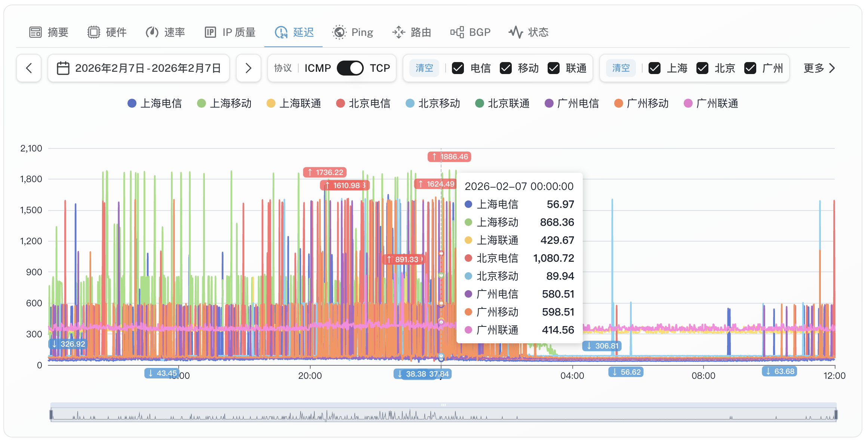The height and width of the screenshot is (442, 868).
Task: Switch to the 延迟 latency tab
Action: tap(294, 32)
